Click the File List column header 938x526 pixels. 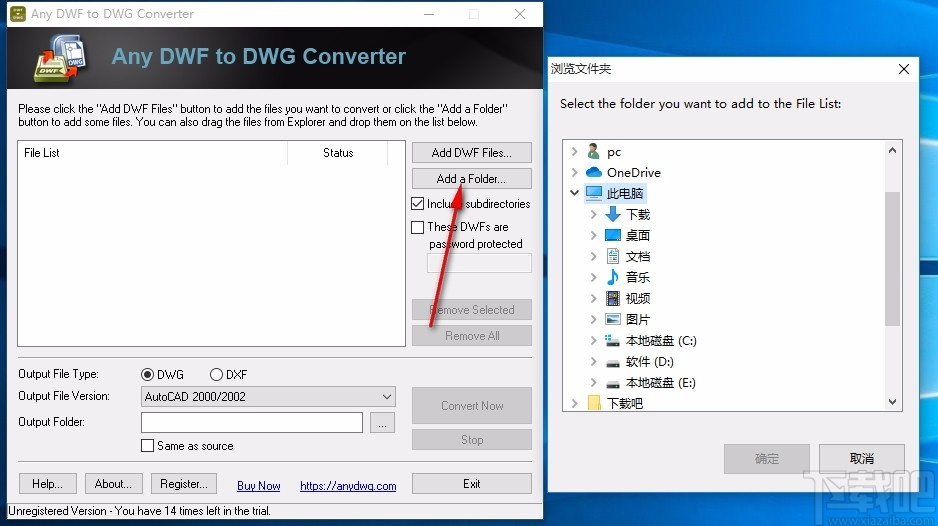tap(153, 153)
